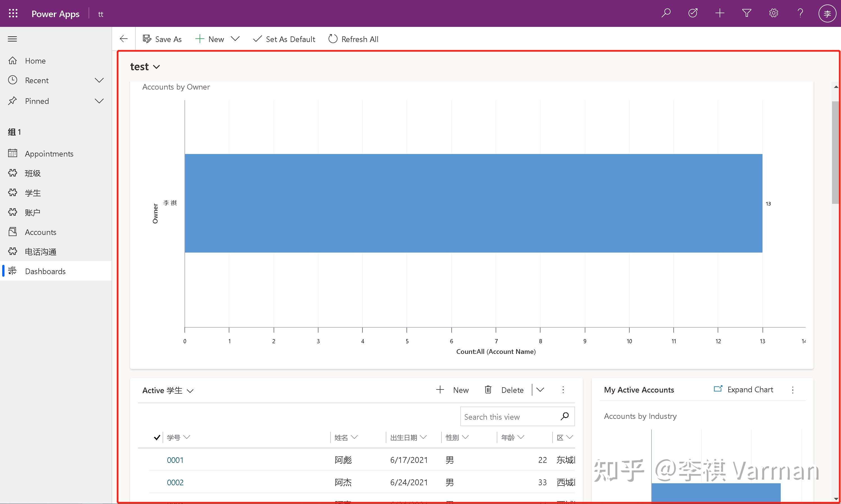Click the search magnifier in header
841x504 pixels.
click(x=666, y=13)
